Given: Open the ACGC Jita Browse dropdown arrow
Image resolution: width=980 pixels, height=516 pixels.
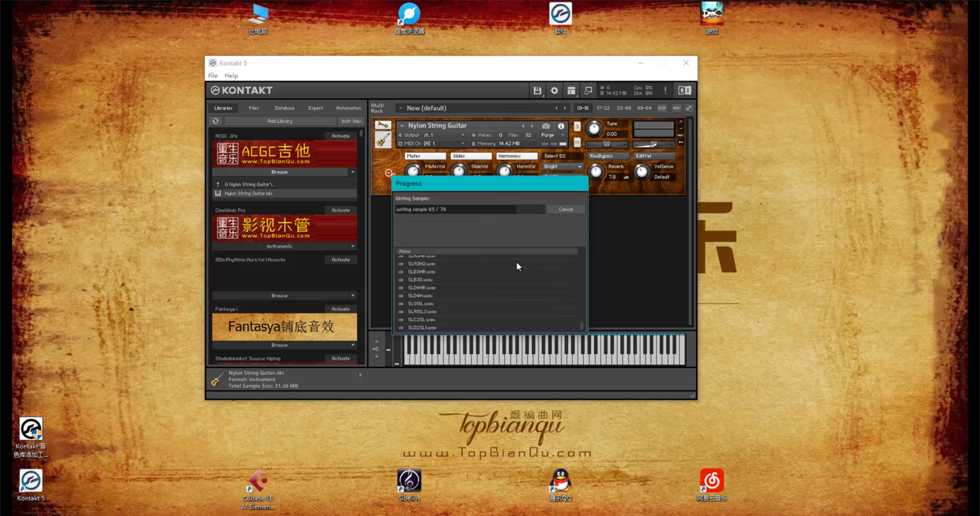Looking at the screenshot, I should 353,172.
